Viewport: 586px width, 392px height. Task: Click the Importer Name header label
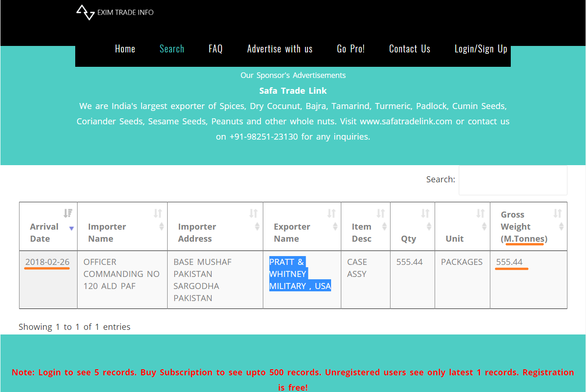point(107,232)
